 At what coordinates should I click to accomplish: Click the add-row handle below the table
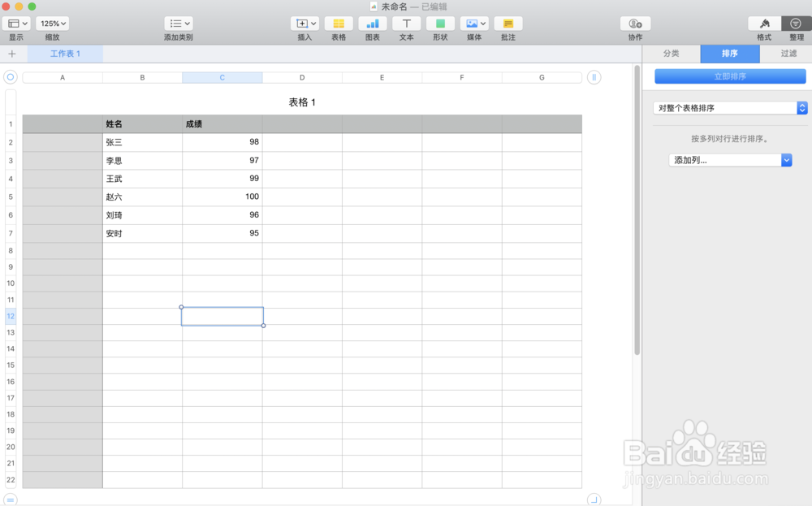coord(11,500)
